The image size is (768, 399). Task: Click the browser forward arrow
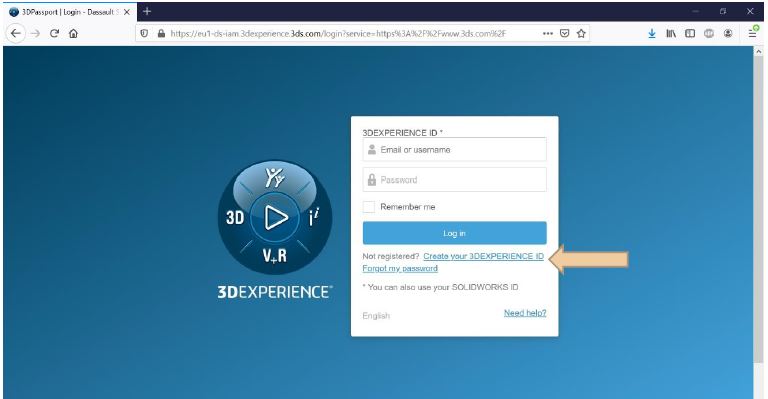[35, 33]
